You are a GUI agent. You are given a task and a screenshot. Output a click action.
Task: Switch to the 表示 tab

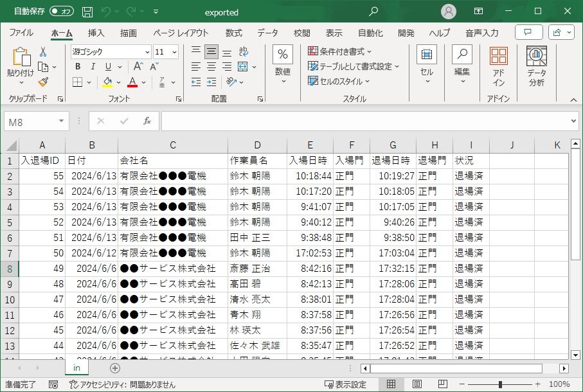(x=334, y=33)
